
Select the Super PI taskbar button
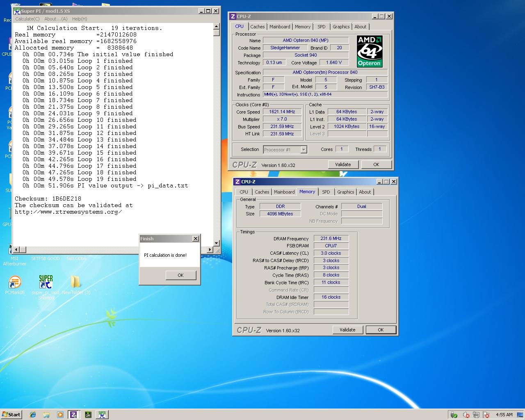(102, 415)
